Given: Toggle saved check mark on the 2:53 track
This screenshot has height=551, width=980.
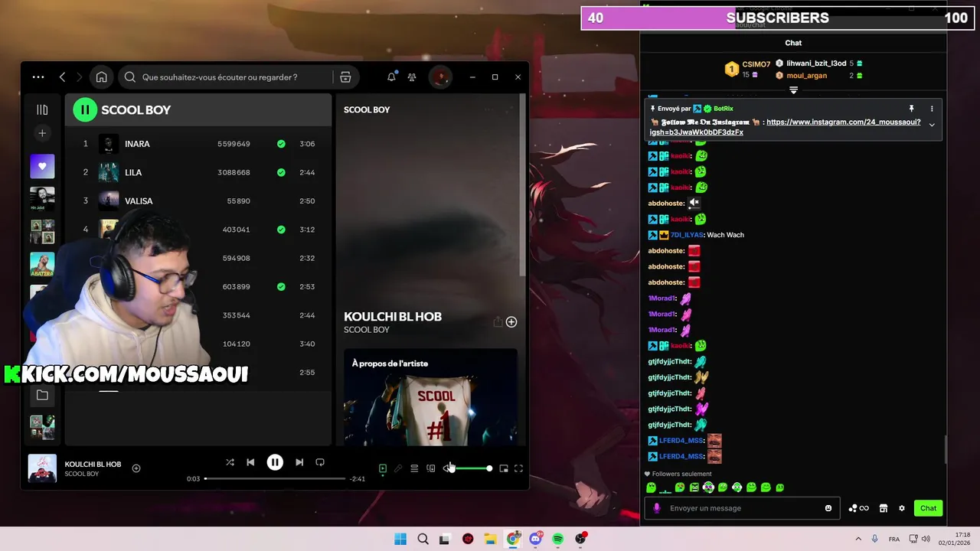Looking at the screenshot, I should [281, 286].
